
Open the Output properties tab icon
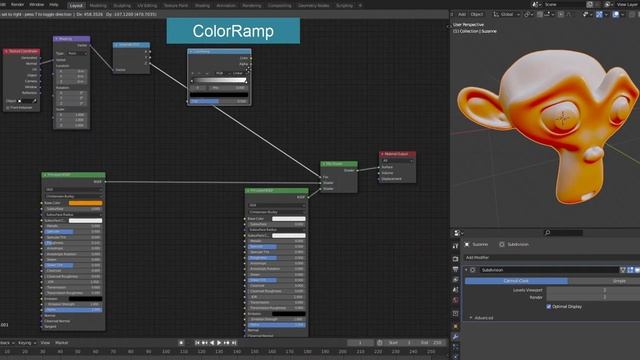[x=456, y=269]
